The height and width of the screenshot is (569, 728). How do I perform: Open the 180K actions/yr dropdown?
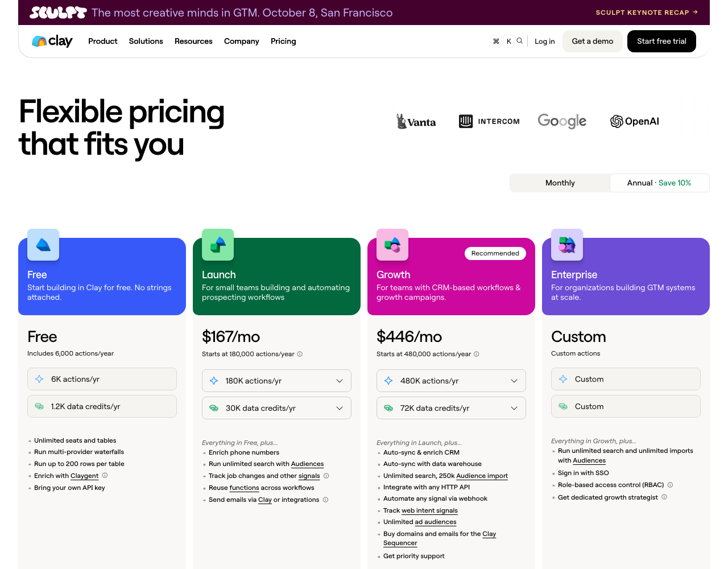coord(276,381)
